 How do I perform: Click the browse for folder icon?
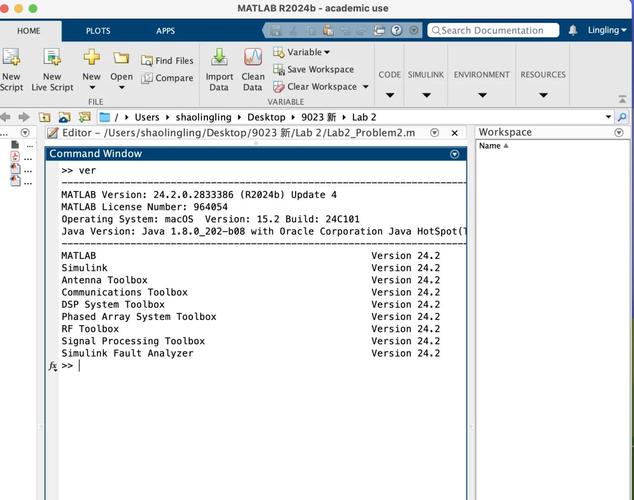click(x=85, y=117)
